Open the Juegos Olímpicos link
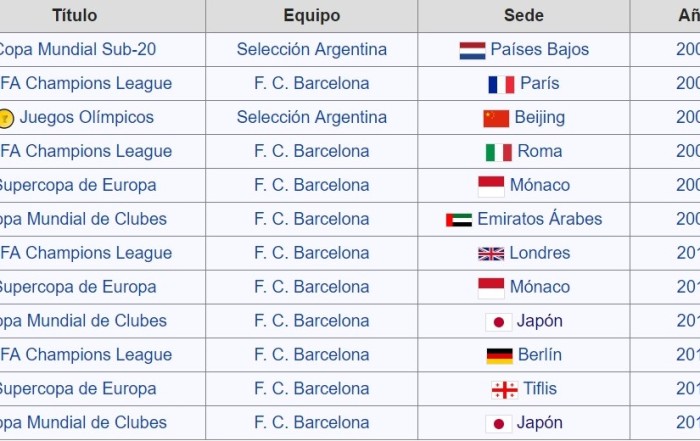 (x=87, y=117)
